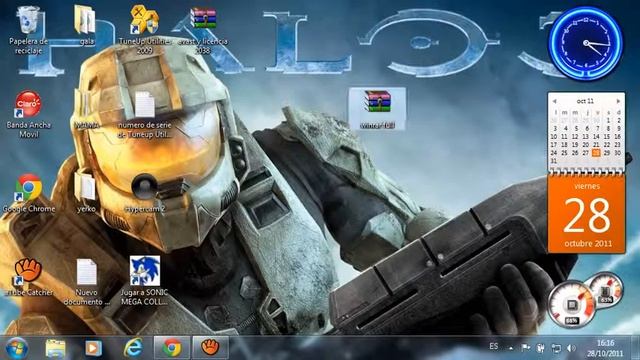Viewport: 640px width, 360px height.
Task: Launch Internet Explorer from the taskbar
Action: 133,348
